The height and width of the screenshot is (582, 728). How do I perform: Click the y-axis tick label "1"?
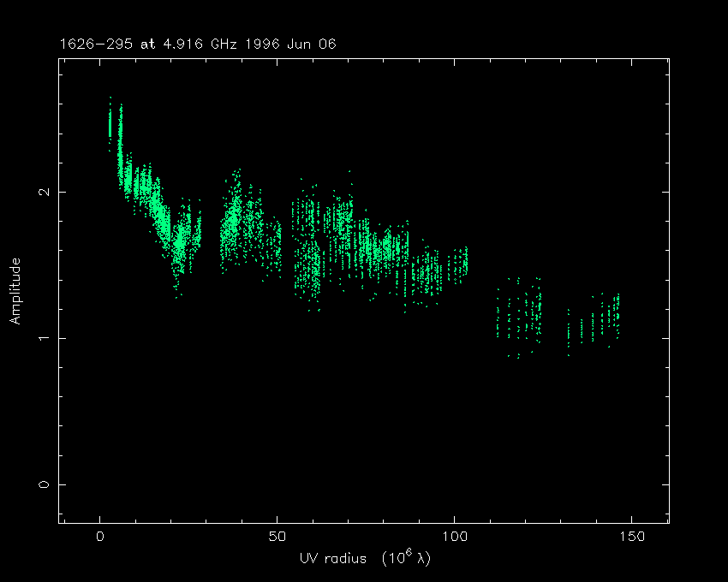click(43, 338)
